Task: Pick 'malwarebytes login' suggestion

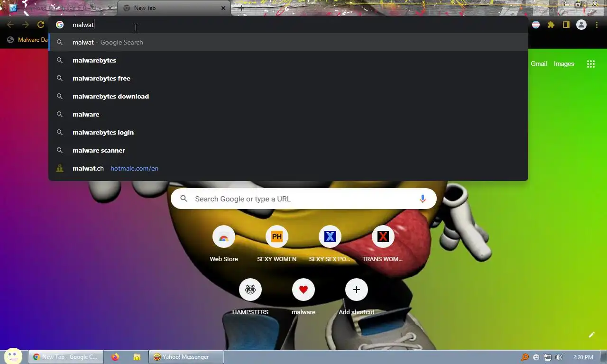Action: click(288, 132)
